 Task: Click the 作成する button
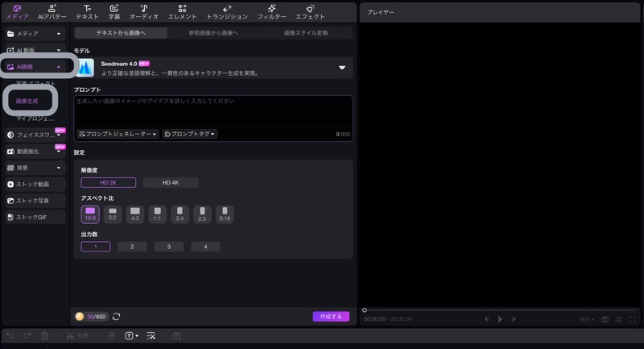tap(331, 317)
